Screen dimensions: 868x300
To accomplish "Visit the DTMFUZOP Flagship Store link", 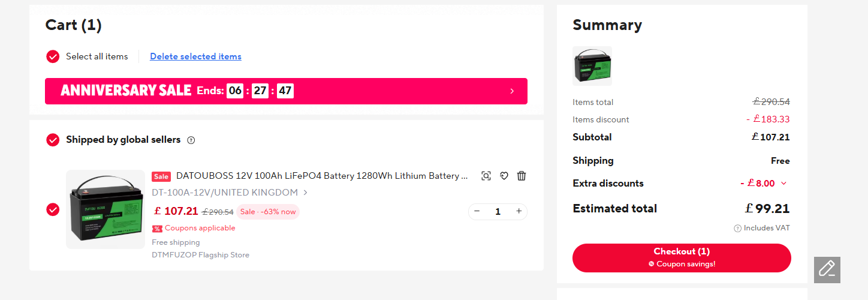I will tap(200, 255).
